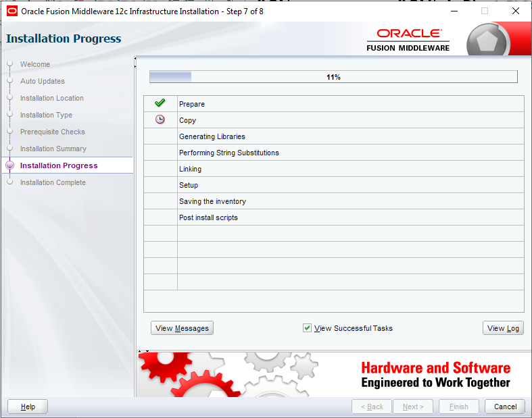This screenshot has height=418, width=532.
Task: Click the collapse arrows above the banner image
Action: pos(143,351)
